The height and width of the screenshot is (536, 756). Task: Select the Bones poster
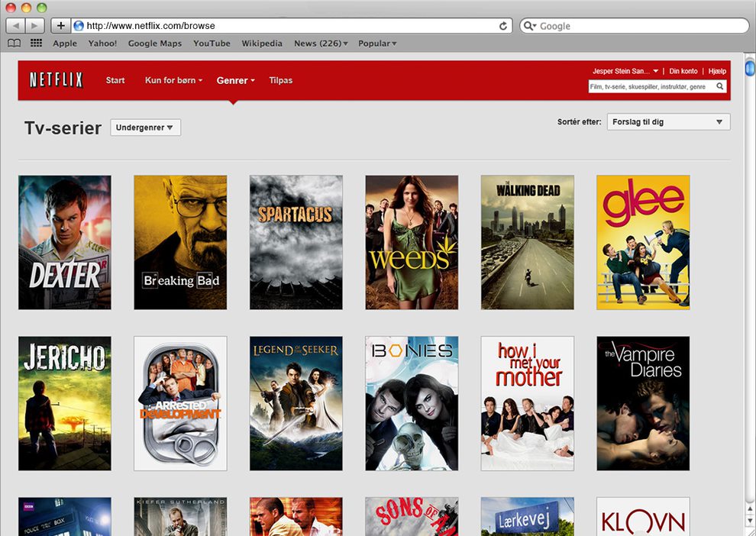coord(412,403)
